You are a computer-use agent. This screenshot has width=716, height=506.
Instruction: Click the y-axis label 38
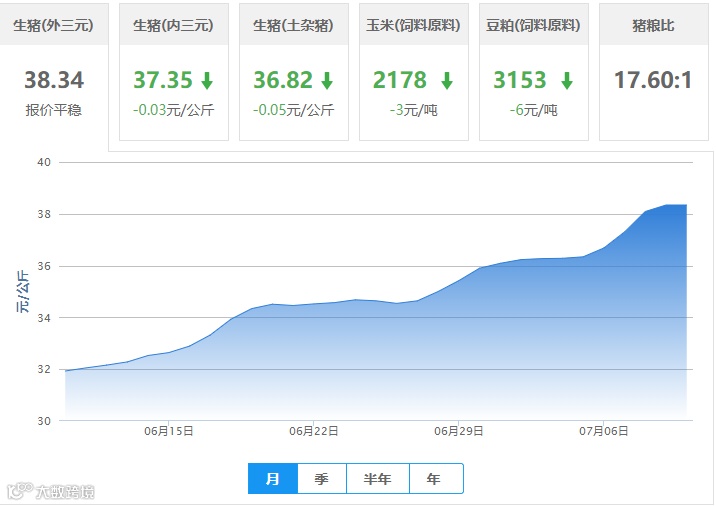[44, 214]
